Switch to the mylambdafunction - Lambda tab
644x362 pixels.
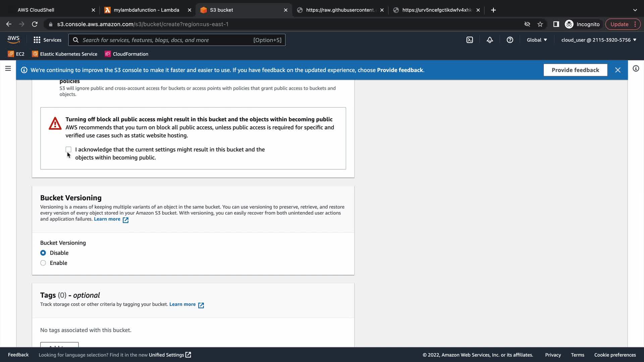(x=146, y=10)
